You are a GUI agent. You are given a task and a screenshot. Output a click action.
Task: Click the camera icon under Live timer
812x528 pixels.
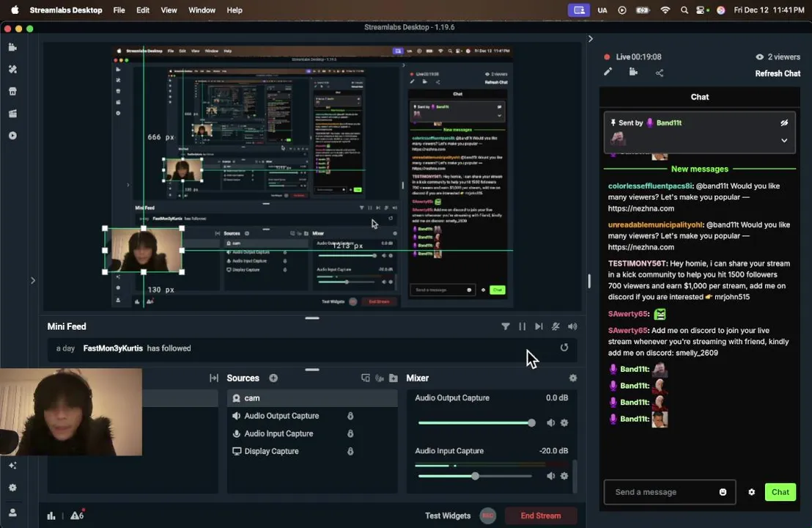click(x=633, y=72)
